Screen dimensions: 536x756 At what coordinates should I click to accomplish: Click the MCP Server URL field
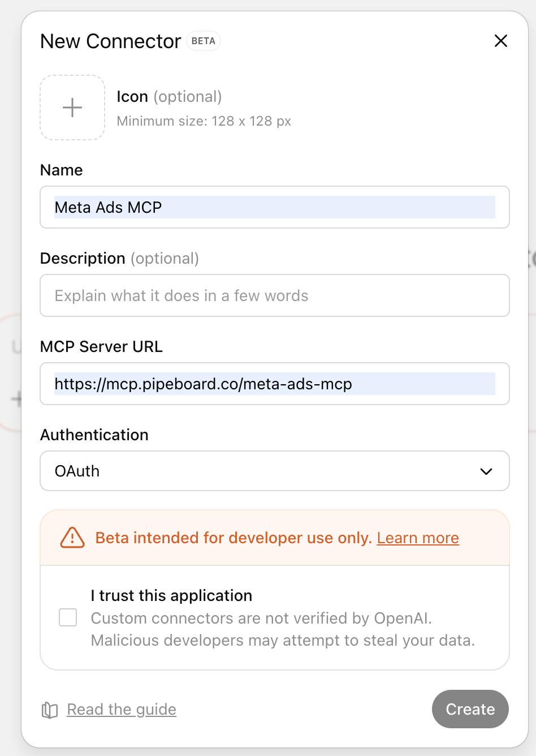click(275, 384)
